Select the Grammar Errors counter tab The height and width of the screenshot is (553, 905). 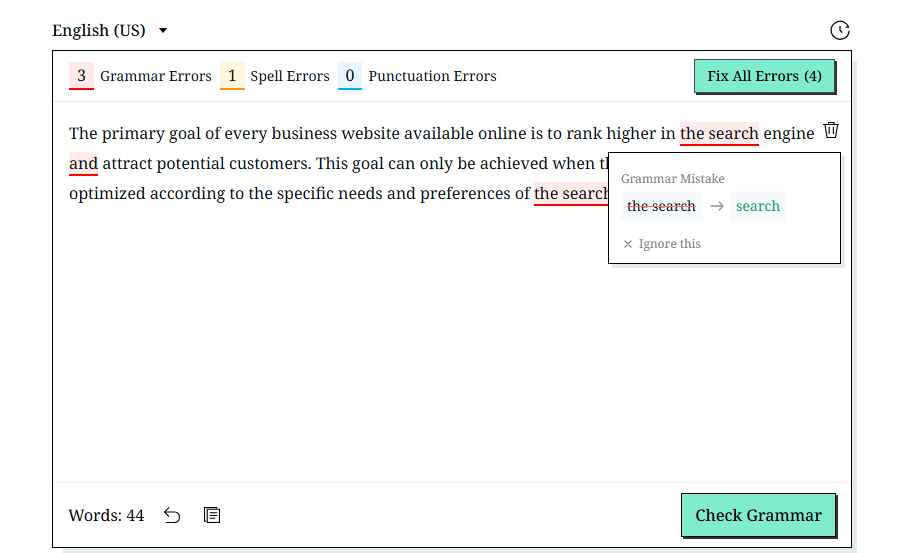pos(140,76)
